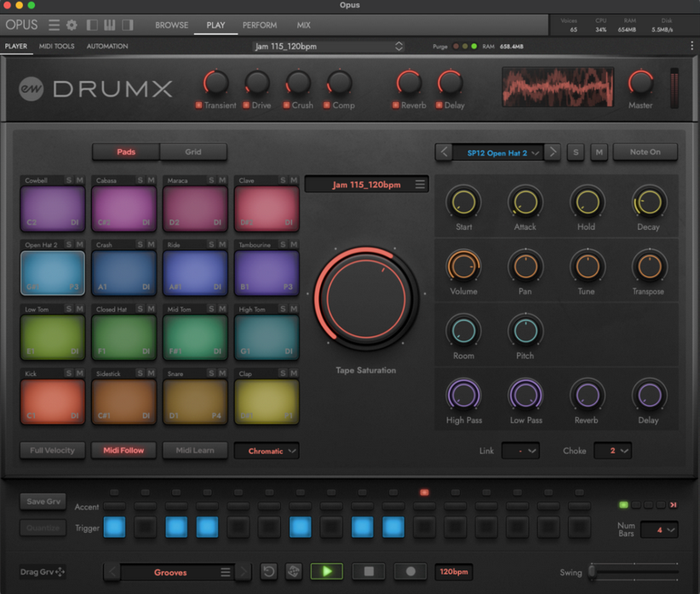This screenshot has width=700, height=594.
Task: Click the Pads view button
Action: point(126,151)
